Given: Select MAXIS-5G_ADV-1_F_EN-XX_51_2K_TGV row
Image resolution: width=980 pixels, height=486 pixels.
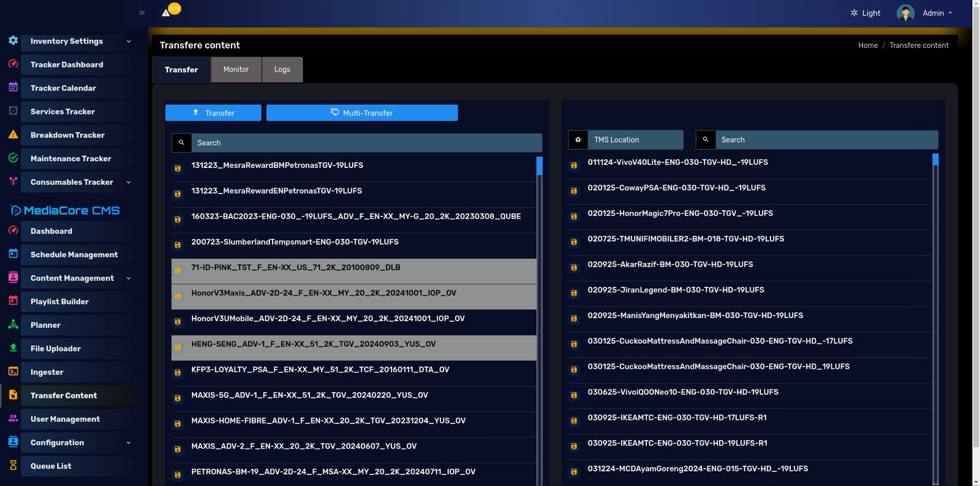Looking at the screenshot, I should [354, 398].
